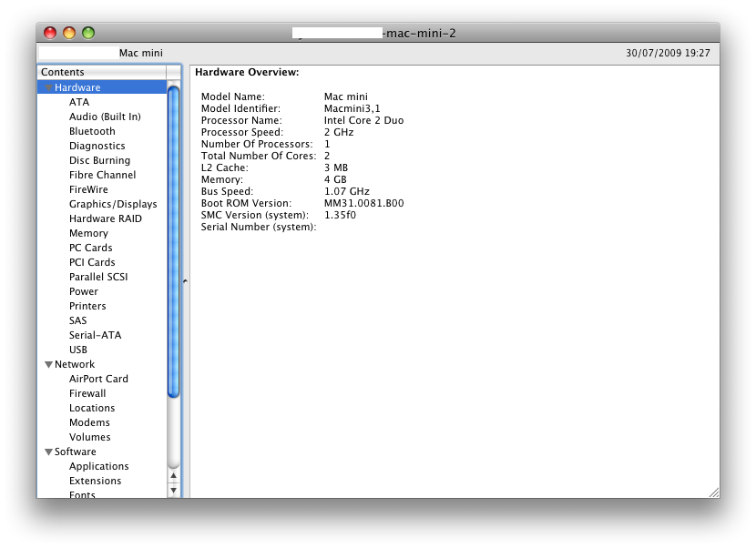The image size is (756, 548).
Task: Select SAS entry
Action: pos(77,320)
